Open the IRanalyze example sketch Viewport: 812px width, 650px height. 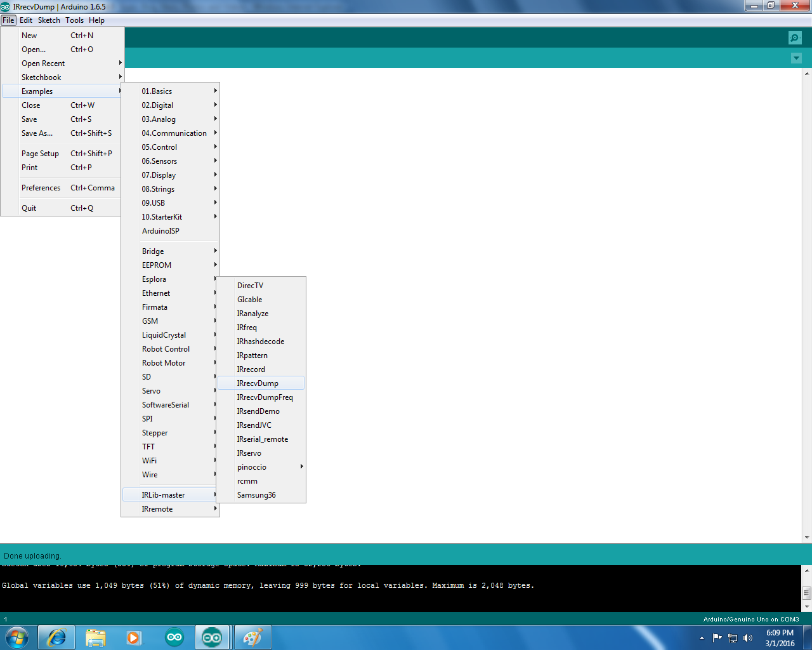[261, 314]
